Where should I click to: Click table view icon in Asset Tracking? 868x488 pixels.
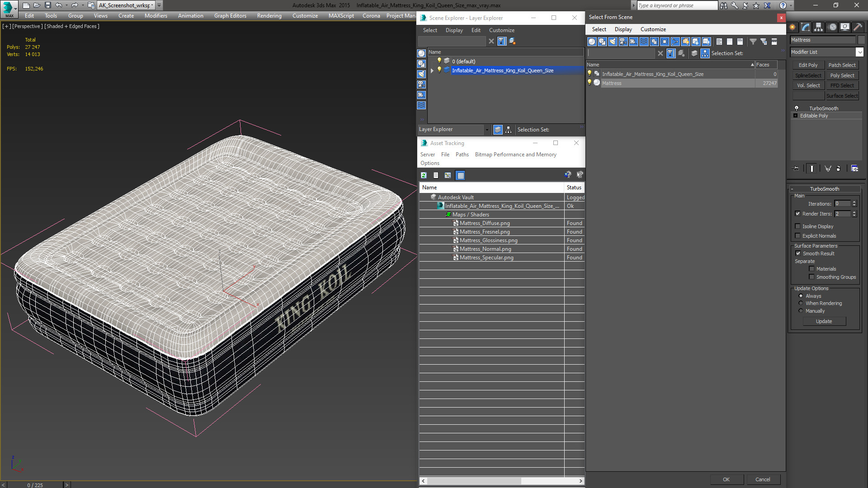[x=460, y=175]
